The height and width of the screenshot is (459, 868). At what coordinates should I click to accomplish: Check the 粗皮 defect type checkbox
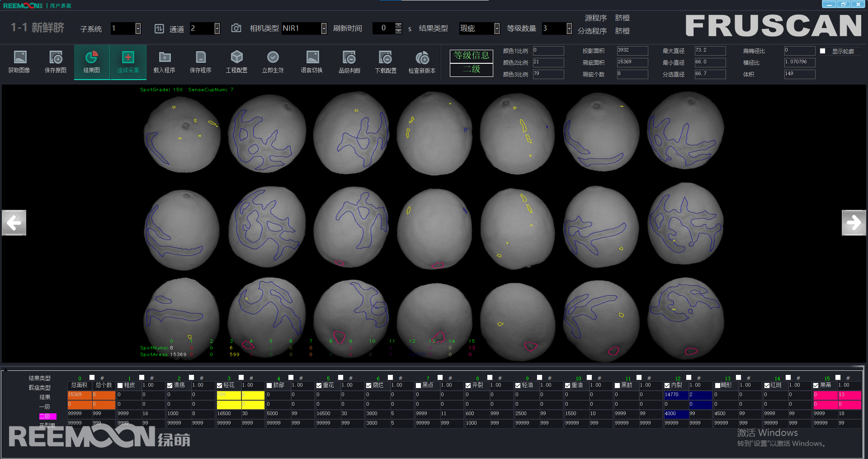pos(120,386)
